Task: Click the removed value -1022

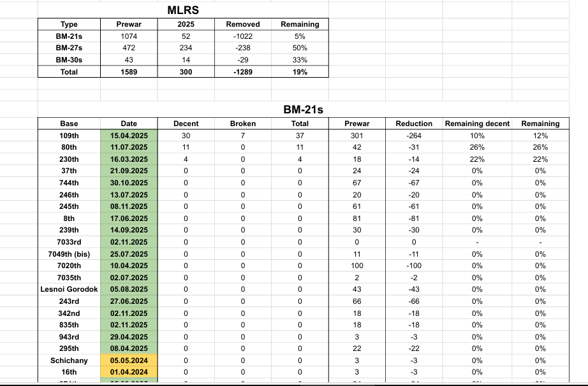Action: (243, 36)
